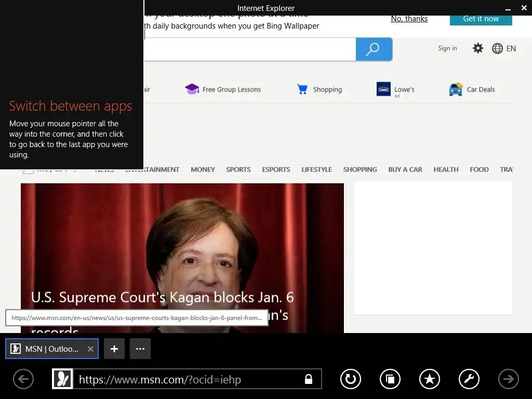Viewport: 532px width, 399px height.
Task: Click the Get it now button
Action: (x=481, y=19)
